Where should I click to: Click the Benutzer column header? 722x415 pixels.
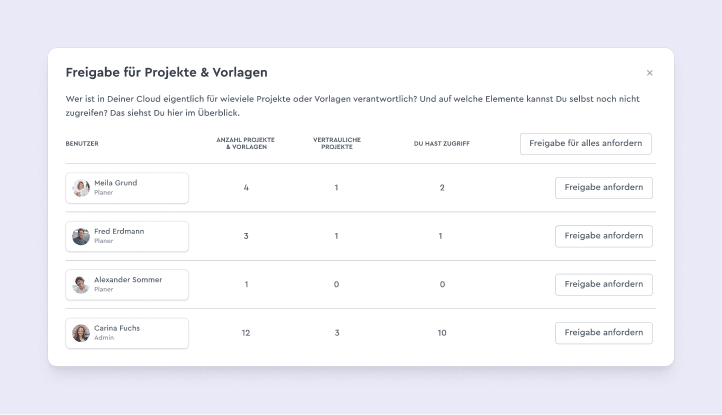tap(82, 144)
